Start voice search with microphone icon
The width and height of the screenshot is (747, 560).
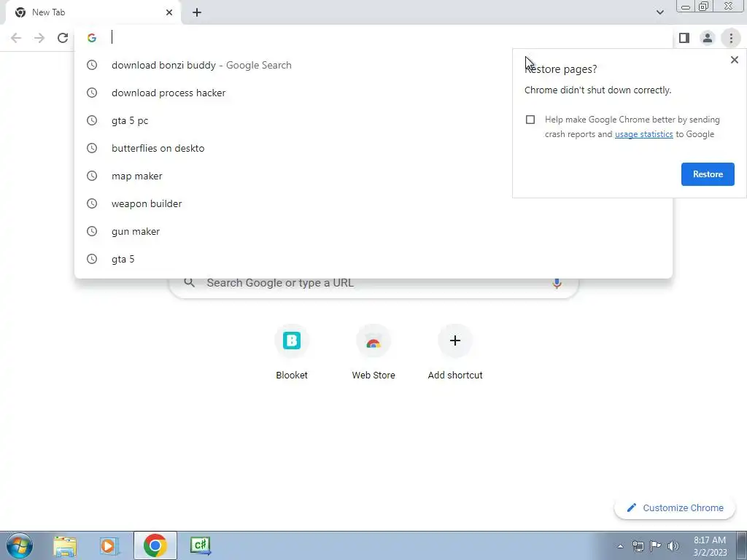[x=557, y=284]
